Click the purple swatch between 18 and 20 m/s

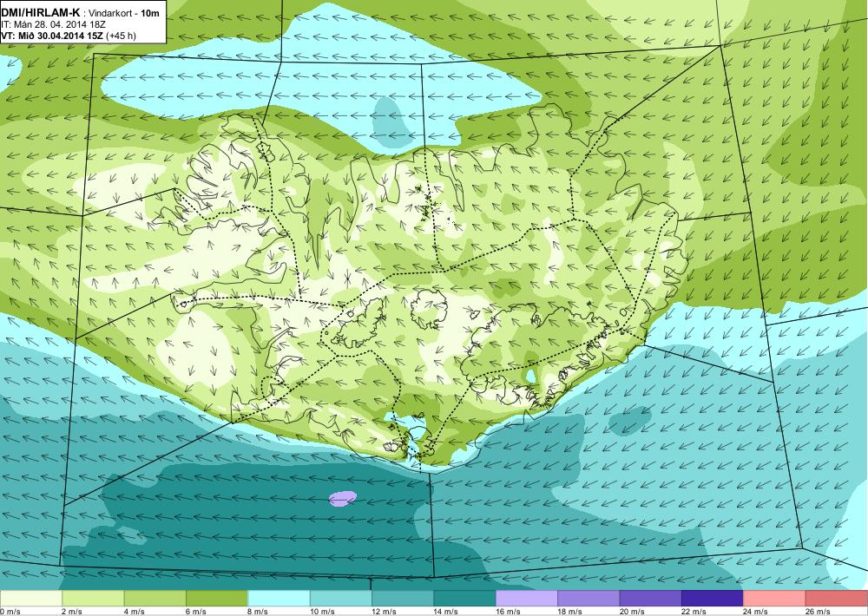coord(589,599)
